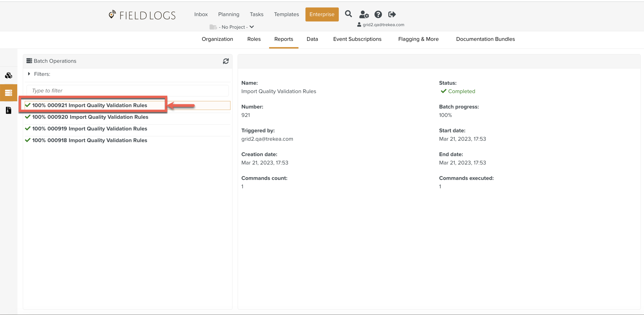
Task: Click the Triggered by email value
Action: click(267, 139)
